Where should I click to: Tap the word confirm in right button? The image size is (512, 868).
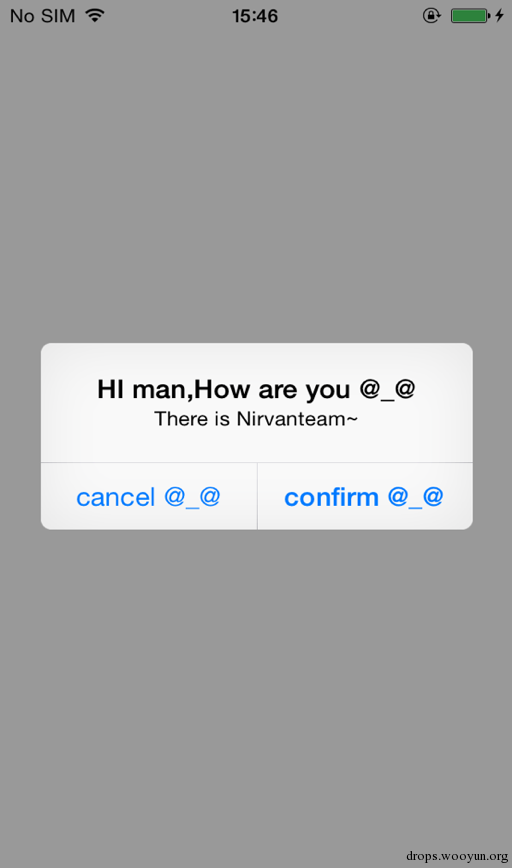[x=331, y=497]
